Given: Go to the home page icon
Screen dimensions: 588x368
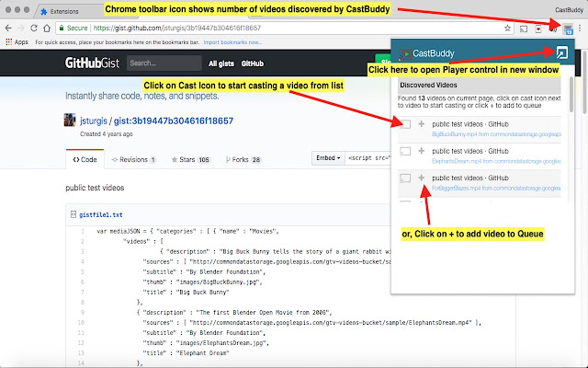Looking at the screenshot, I should 47,29.
